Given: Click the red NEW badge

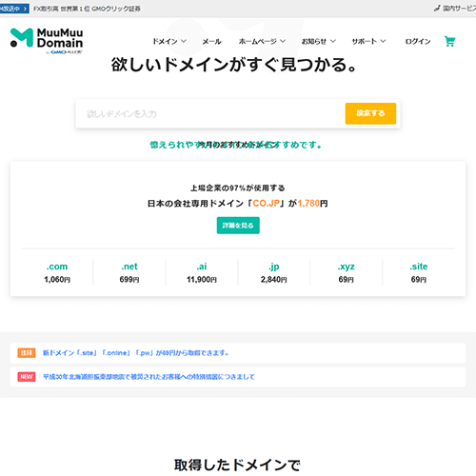Looking at the screenshot, I should (x=27, y=377).
